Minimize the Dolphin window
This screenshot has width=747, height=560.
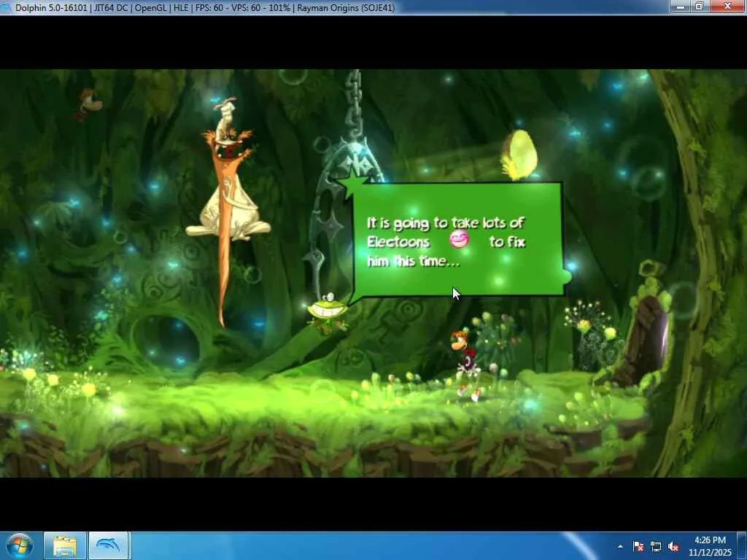(681, 6)
